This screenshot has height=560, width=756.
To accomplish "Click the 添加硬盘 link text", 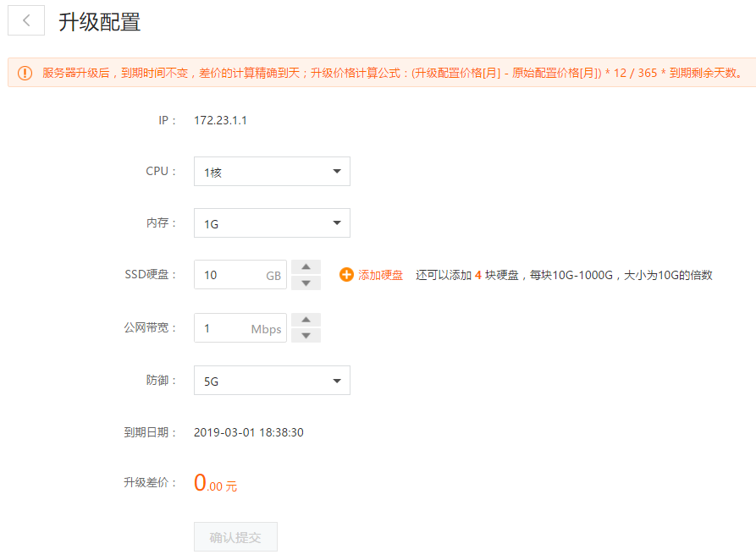I will 380,275.
